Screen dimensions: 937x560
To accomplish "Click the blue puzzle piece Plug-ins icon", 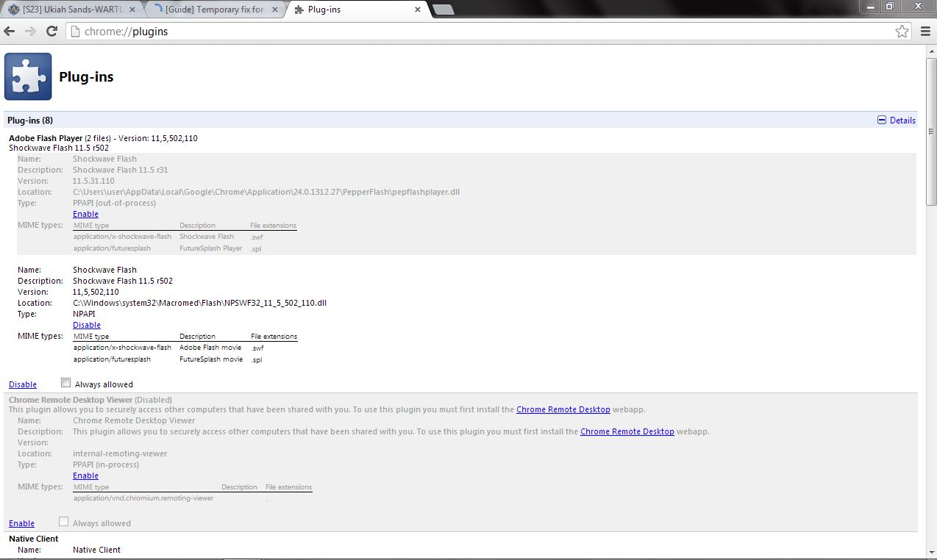I will tap(28, 76).
